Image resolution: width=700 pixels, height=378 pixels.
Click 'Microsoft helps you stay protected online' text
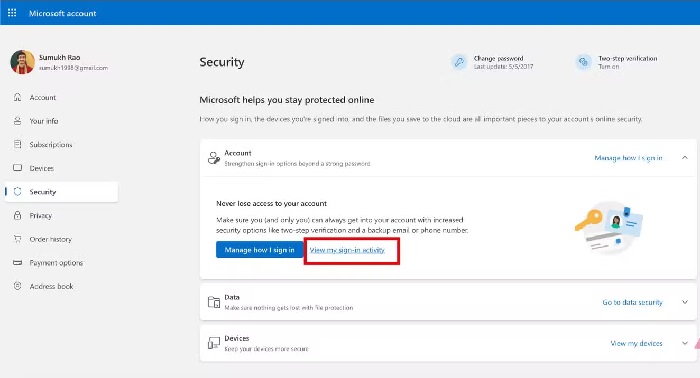pyautogui.click(x=287, y=100)
